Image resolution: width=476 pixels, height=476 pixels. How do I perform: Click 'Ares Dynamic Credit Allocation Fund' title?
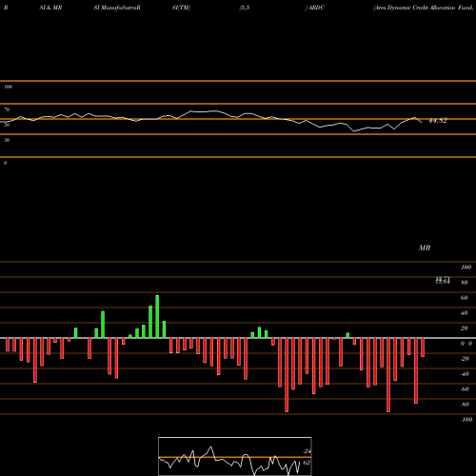pyautogui.click(x=424, y=8)
